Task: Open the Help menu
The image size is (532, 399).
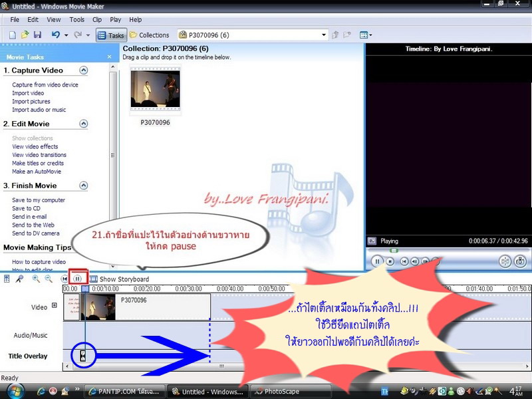Action: coord(136,20)
